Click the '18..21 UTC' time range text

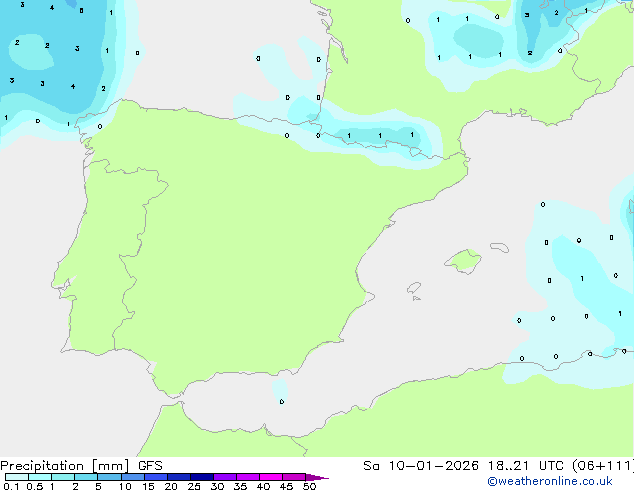tap(526, 466)
